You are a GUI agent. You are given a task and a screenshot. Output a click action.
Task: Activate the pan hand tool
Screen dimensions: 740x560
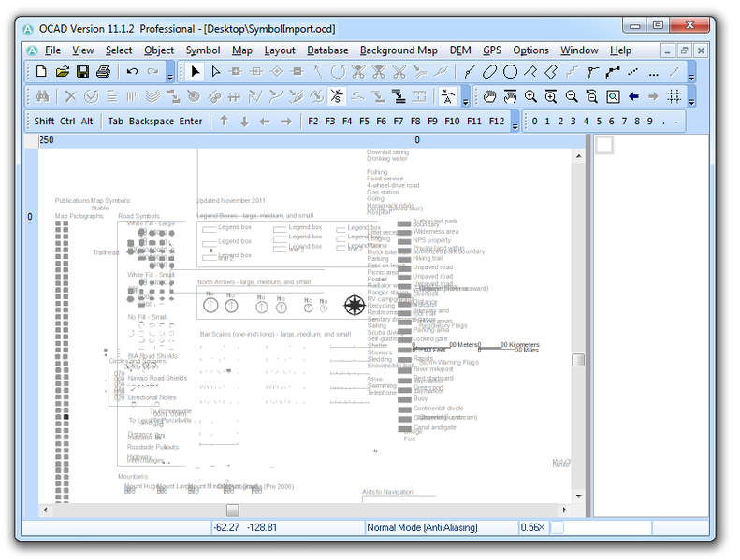tap(489, 96)
